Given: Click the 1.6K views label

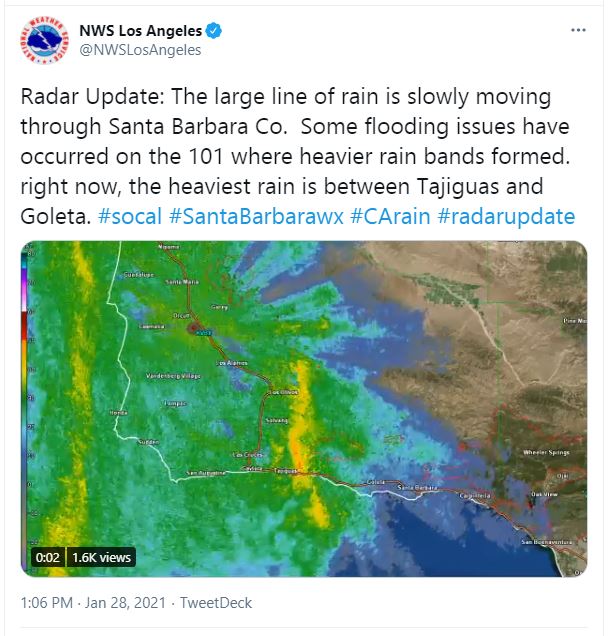Looking at the screenshot, I should [101, 557].
